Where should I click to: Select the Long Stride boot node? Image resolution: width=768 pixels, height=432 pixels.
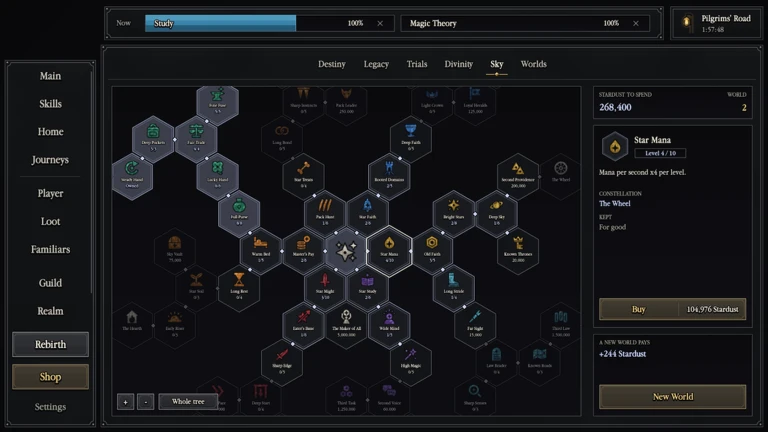click(x=454, y=288)
